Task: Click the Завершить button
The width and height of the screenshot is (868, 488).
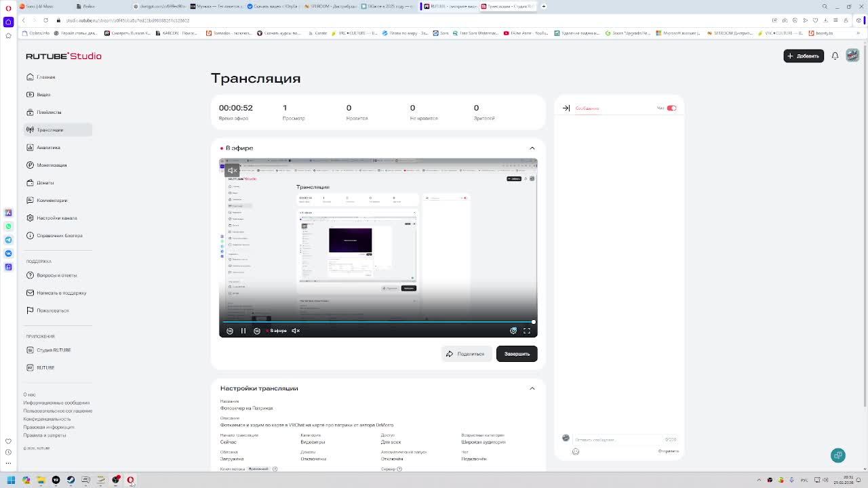Action: (x=517, y=354)
